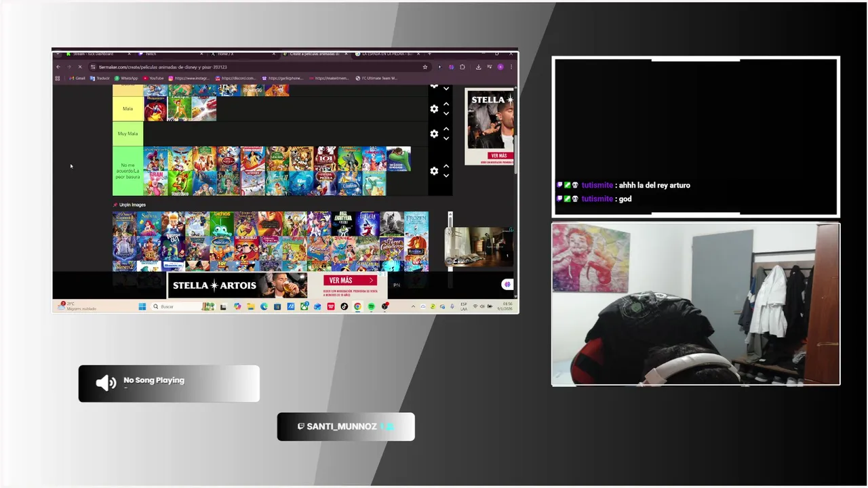Open the LA ESPADA EN LA PIEDRA tab

click(389, 54)
